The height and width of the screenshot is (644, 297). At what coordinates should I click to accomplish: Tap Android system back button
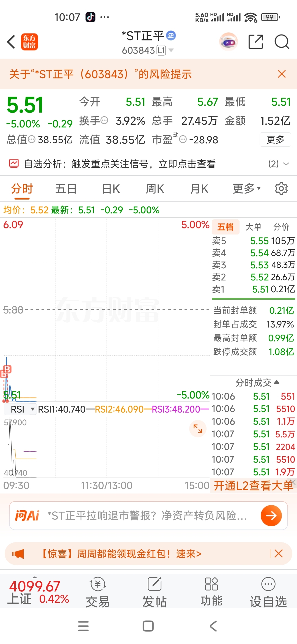click(213, 626)
